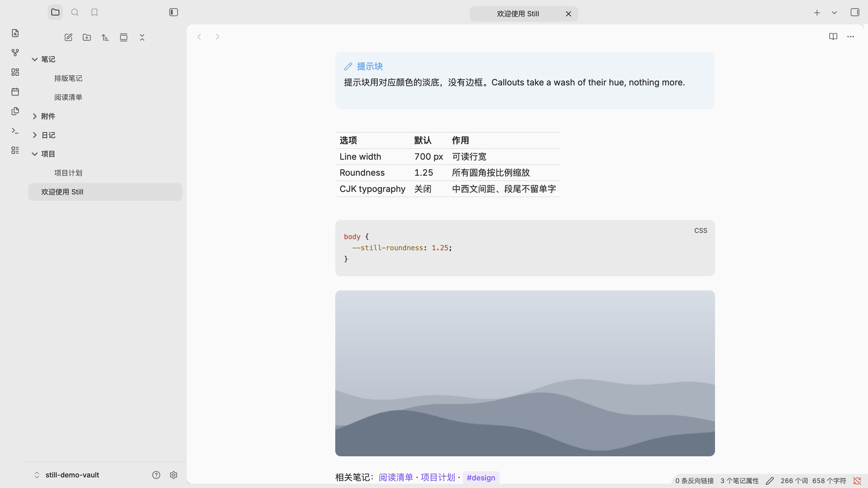Navigate forward in note history

click(x=218, y=37)
